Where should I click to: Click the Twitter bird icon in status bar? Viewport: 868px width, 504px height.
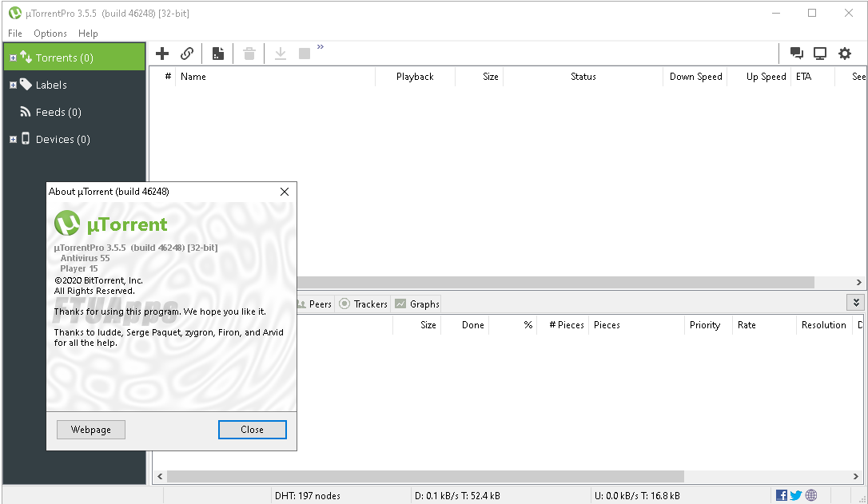pos(796,495)
